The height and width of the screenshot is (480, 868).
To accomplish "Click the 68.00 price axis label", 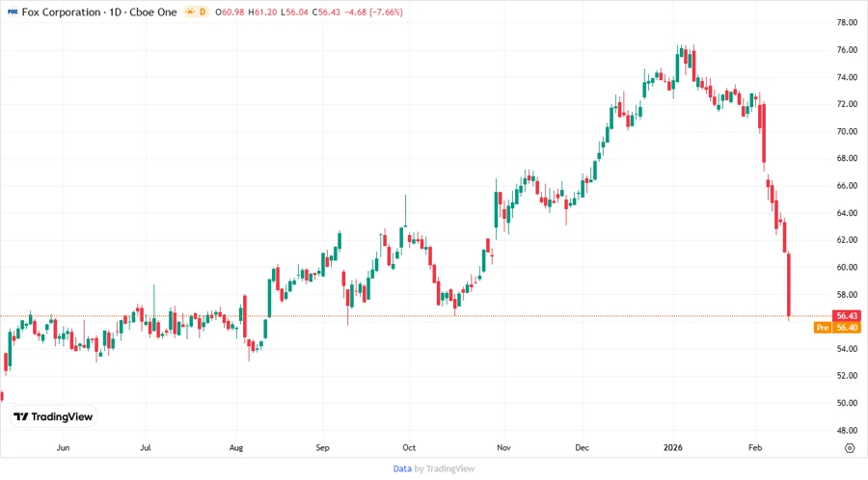I will pos(847,158).
